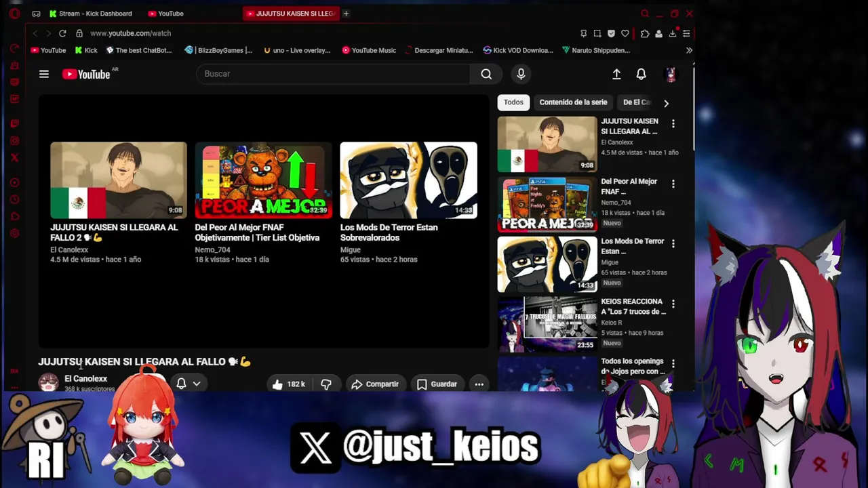The height and width of the screenshot is (488, 868).
Task: Play end-screen JUJUTSU KAISEN SI LLEGARA AL FALLO 2 thumbnail
Action: [x=119, y=180]
